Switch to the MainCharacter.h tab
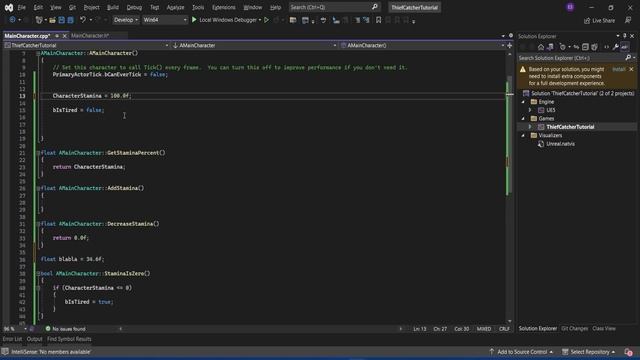The height and width of the screenshot is (360, 640). (90, 36)
